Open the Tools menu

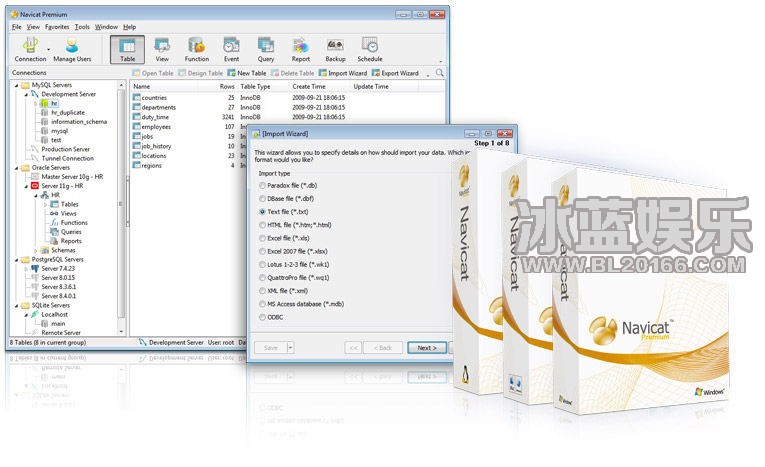[x=82, y=27]
